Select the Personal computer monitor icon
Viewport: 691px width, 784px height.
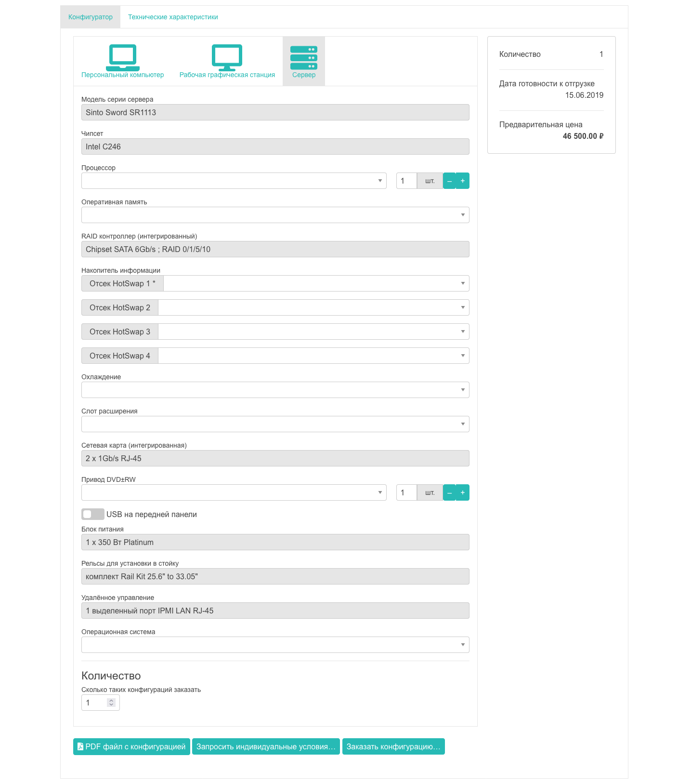pos(122,57)
